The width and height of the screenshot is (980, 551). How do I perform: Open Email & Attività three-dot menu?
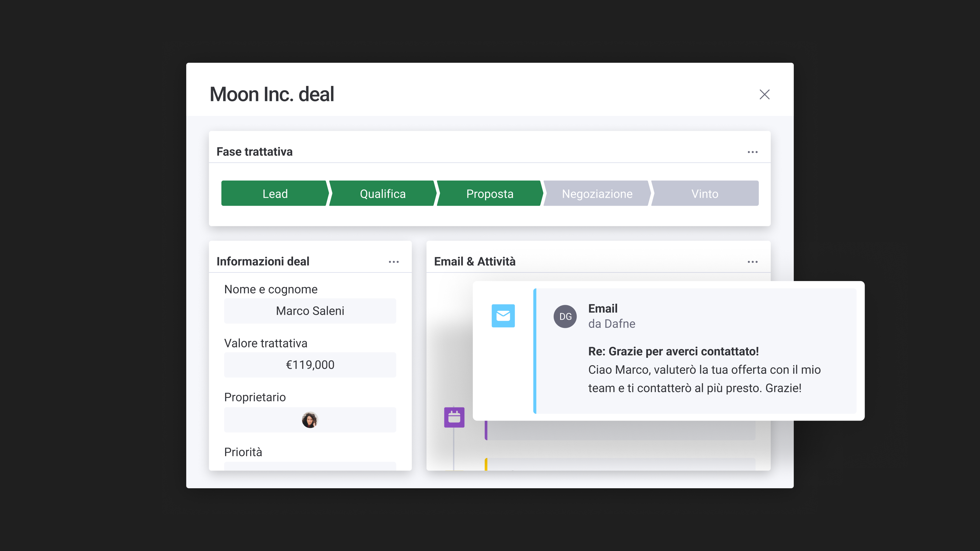[752, 262]
